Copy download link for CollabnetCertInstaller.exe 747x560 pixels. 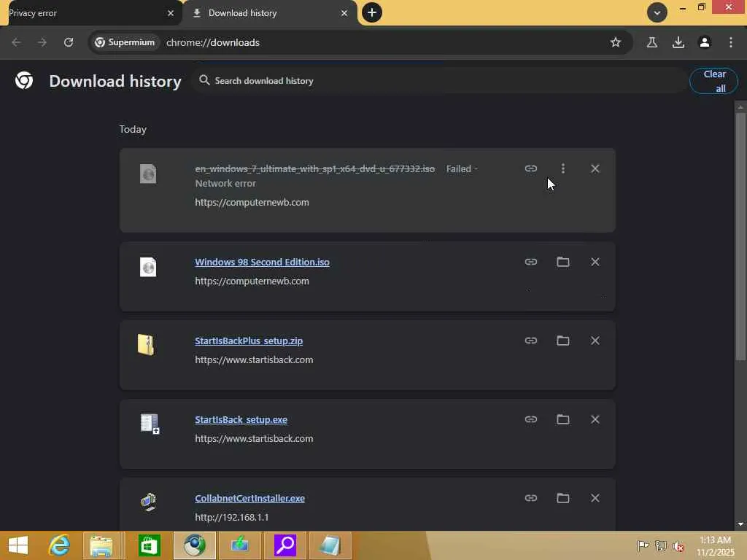click(x=531, y=498)
